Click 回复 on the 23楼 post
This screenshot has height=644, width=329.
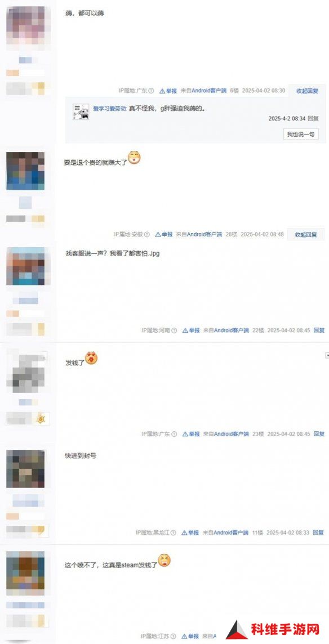tap(319, 433)
